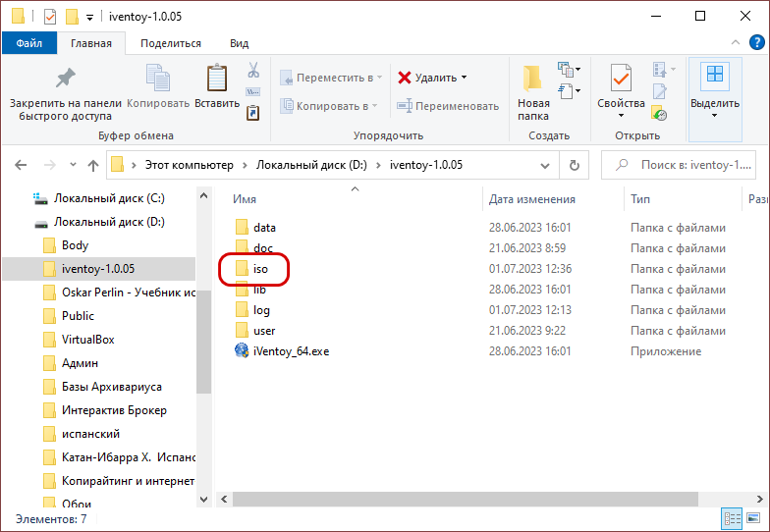Open quick access toolbar customize dropdown
Screen dimensions: 770x532
tap(90, 18)
